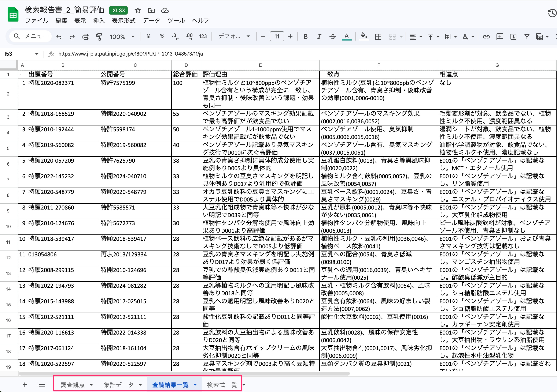557x392 pixels.
Task: Click the font size field showing 11
Action: (x=277, y=37)
